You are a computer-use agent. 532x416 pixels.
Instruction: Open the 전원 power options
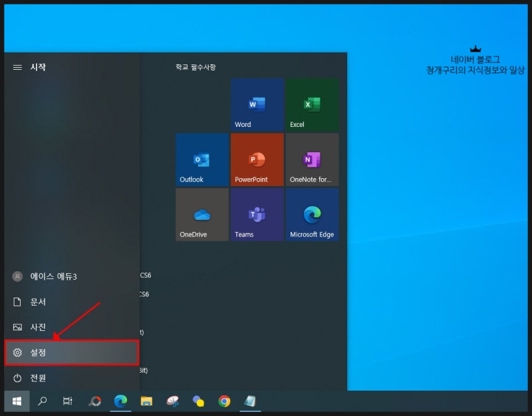pos(72,377)
